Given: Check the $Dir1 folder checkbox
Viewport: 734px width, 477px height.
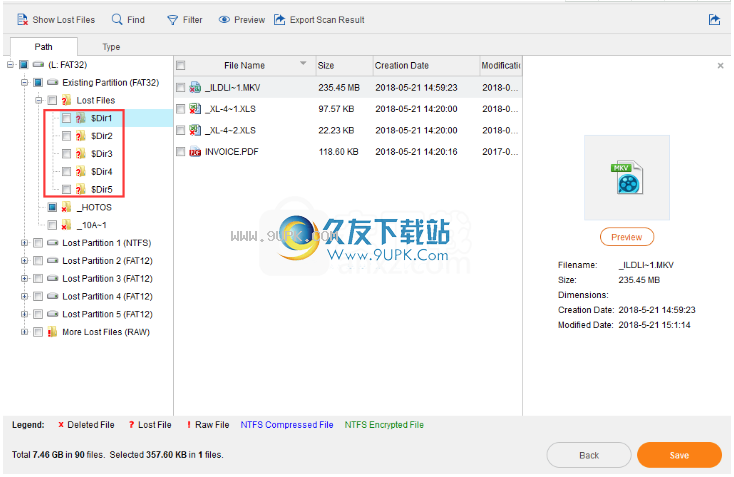Looking at the screenshot, I should click(x=66, y=118).
